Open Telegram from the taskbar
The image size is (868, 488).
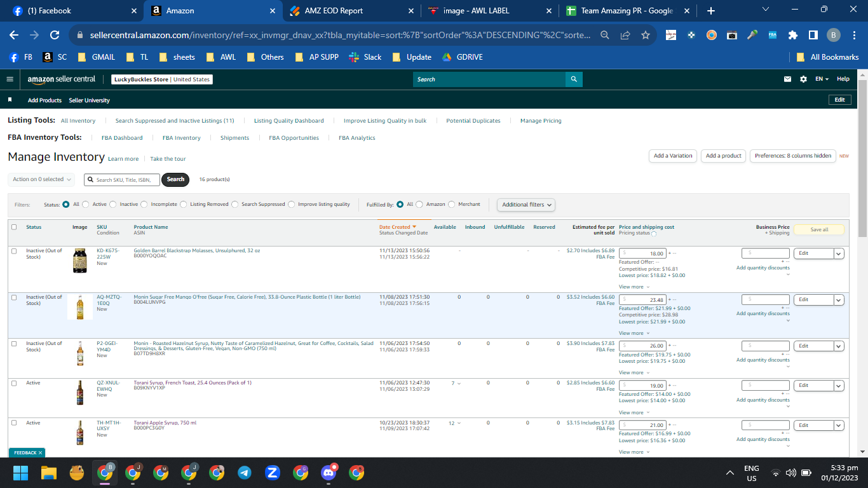tap(245, 473)
